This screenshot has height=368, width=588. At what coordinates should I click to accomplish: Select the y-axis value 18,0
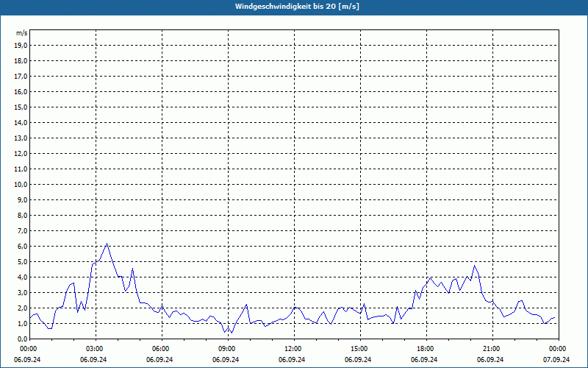click(x=22, y=61)
